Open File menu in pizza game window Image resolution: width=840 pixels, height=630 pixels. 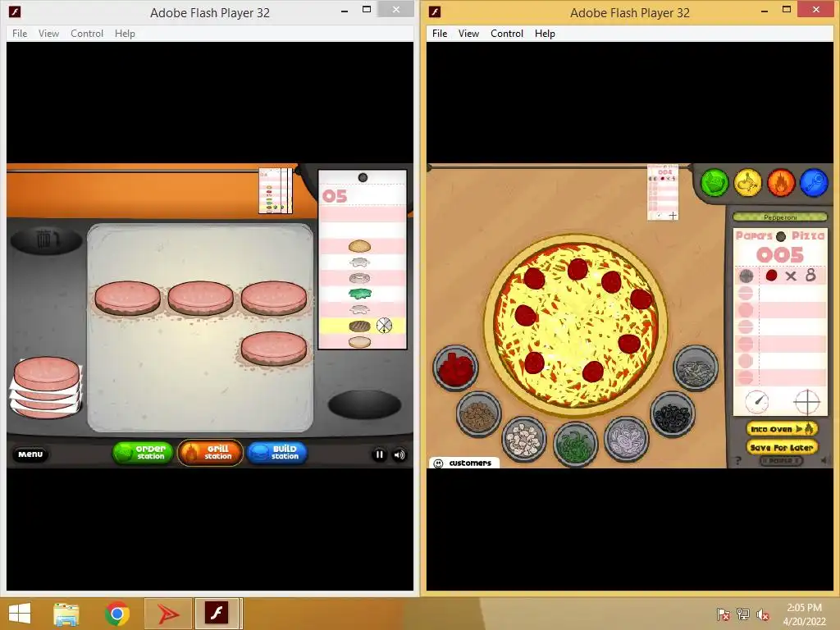click(440, 33)
